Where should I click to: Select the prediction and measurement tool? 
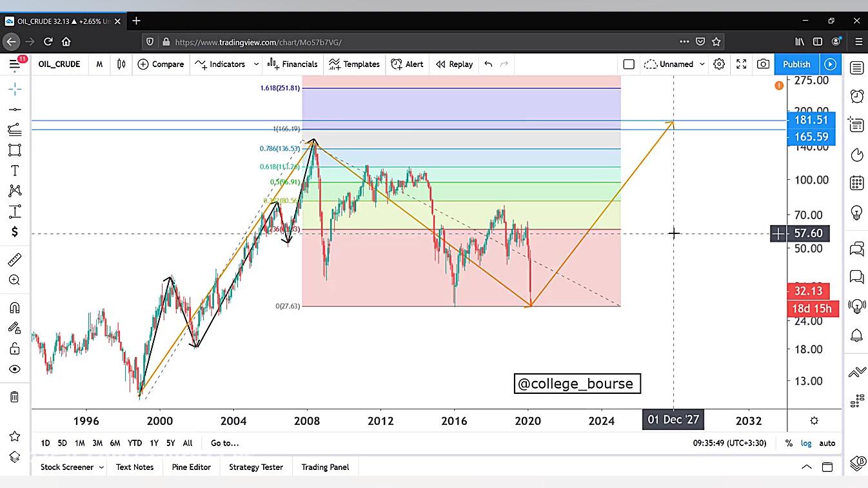point(15,211)
